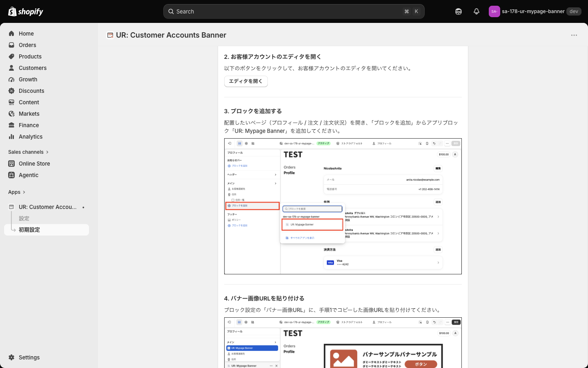Screen dimensions: 588x368
Task: Click step 4 banner screenshot image
Action: pos(343,343)
